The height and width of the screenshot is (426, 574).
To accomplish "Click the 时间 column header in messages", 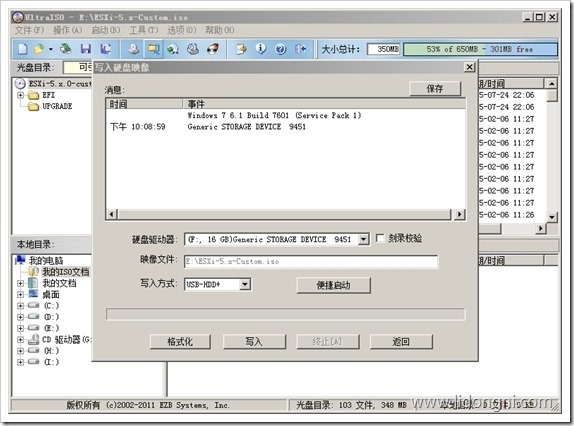I will [x=145, y=104].
